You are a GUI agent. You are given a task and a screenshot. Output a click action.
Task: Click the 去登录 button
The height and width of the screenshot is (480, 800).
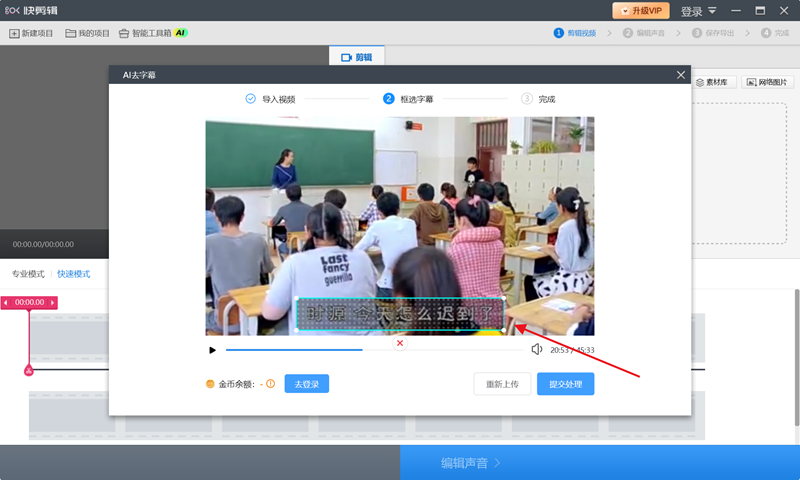307,384
